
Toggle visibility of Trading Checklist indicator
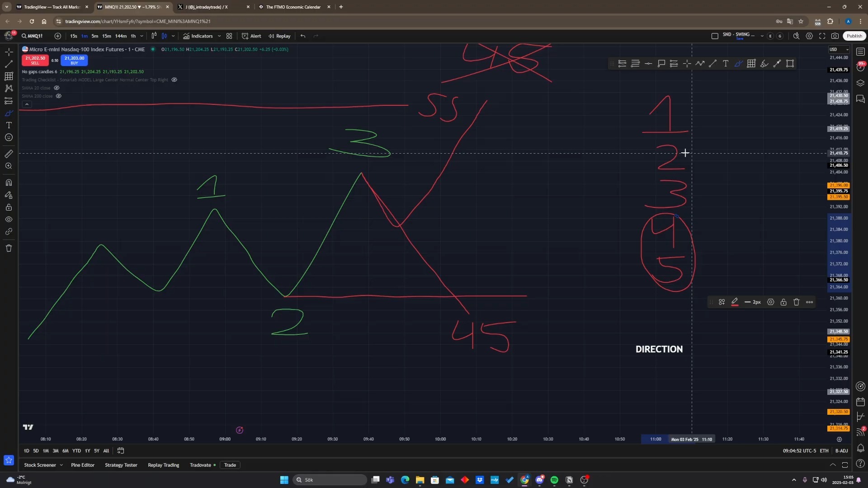(x=175, y=80)
